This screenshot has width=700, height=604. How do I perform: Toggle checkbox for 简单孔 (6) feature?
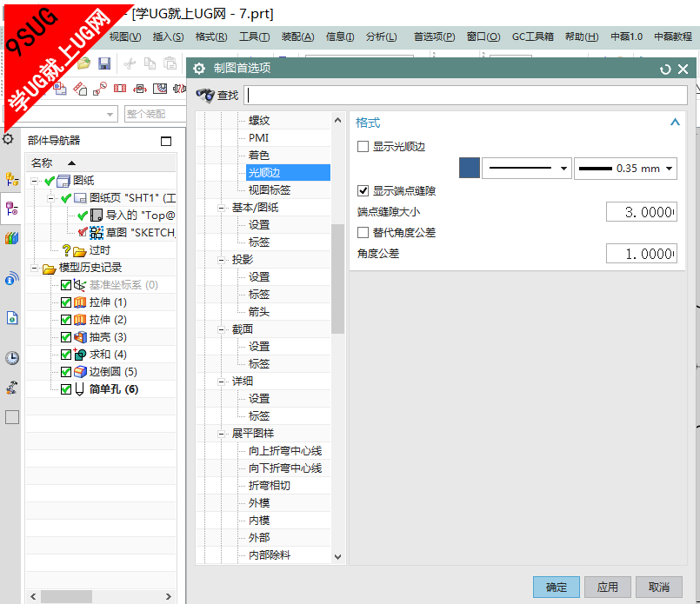[66, 389]
